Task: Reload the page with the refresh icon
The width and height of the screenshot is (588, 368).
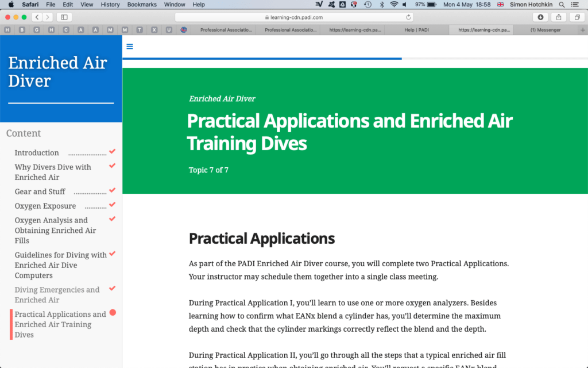Action: pos(408,17)
